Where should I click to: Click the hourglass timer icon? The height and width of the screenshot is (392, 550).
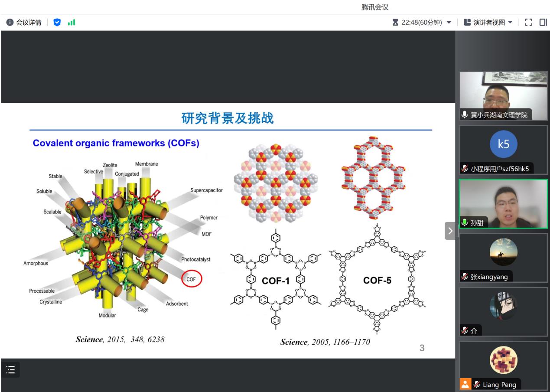pyautogui.click(x=395, y=23)
